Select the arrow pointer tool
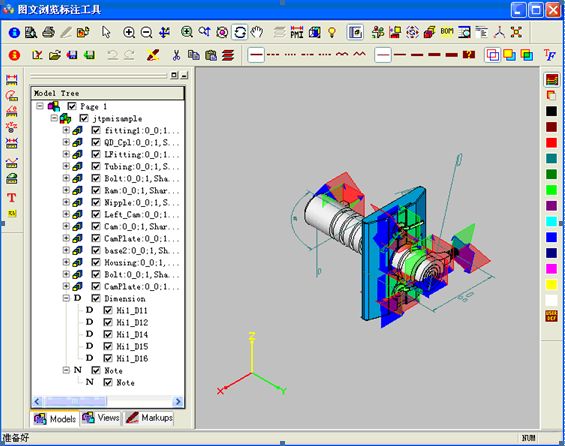 [106, 32]
